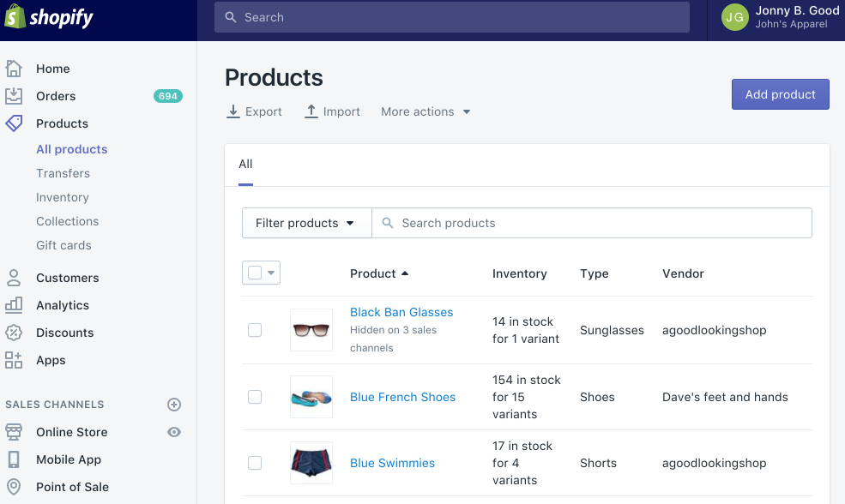This screenshot has width=845, height=504.
Task: Open the Apps sidebar icon
Action: pyautogui.click(x=13, y=360)
